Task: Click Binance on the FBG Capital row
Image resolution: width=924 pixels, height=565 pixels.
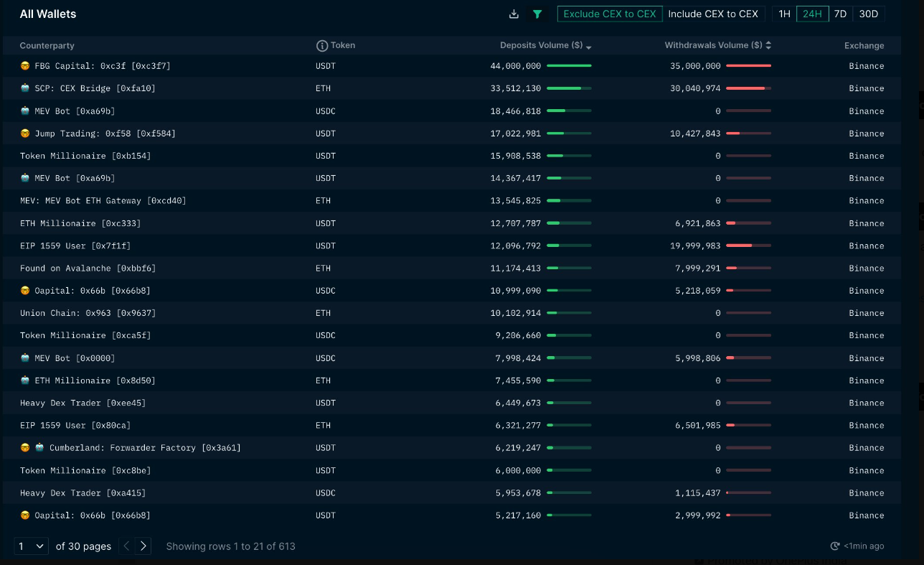Action: click(867, 66)
